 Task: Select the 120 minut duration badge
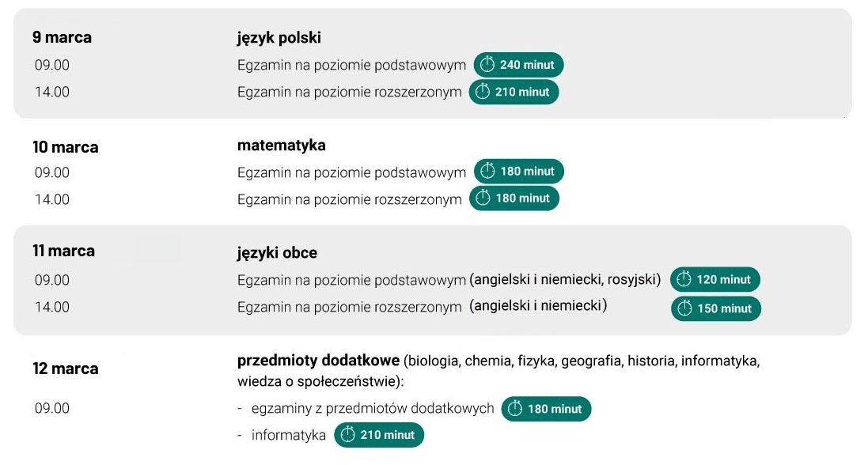[x=715, y=280]
